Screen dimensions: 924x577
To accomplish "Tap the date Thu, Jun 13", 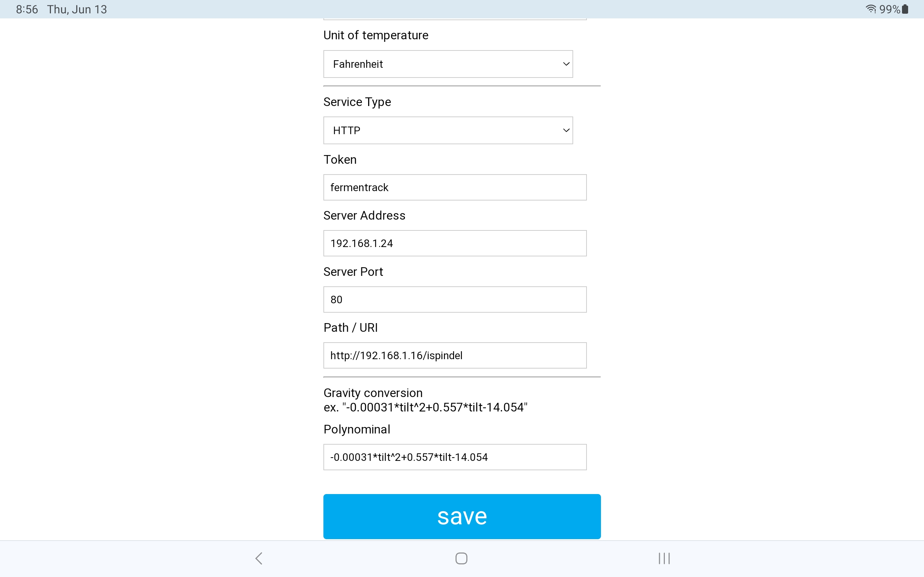I will [x=77, y=9].
